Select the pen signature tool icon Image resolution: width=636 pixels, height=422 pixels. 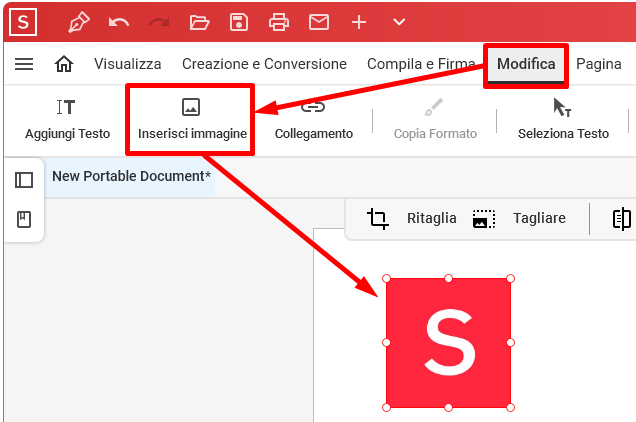click(79, 22)
